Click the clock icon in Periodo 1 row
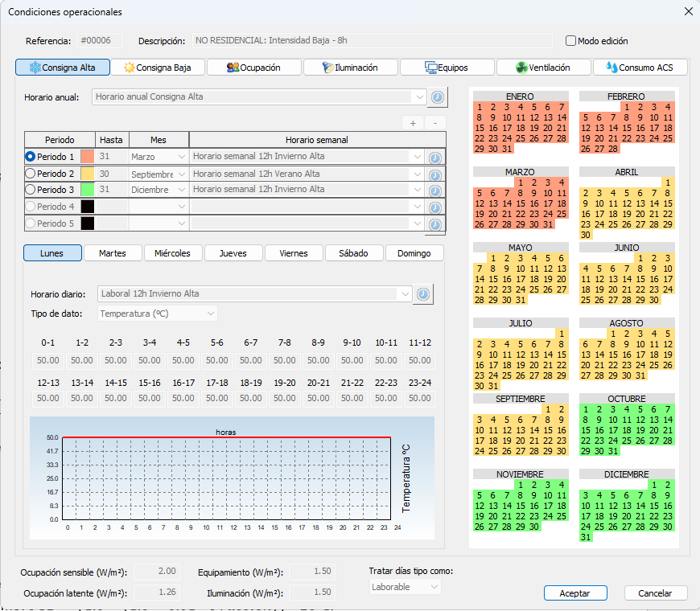Viewport: 700px width, 611px height. [x=434, y=158]
